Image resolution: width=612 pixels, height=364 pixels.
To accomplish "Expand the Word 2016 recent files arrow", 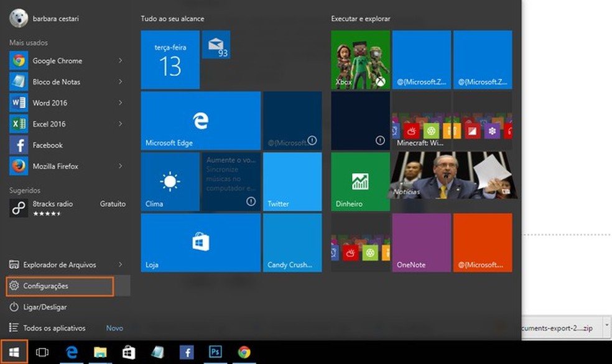I will 120,103.
